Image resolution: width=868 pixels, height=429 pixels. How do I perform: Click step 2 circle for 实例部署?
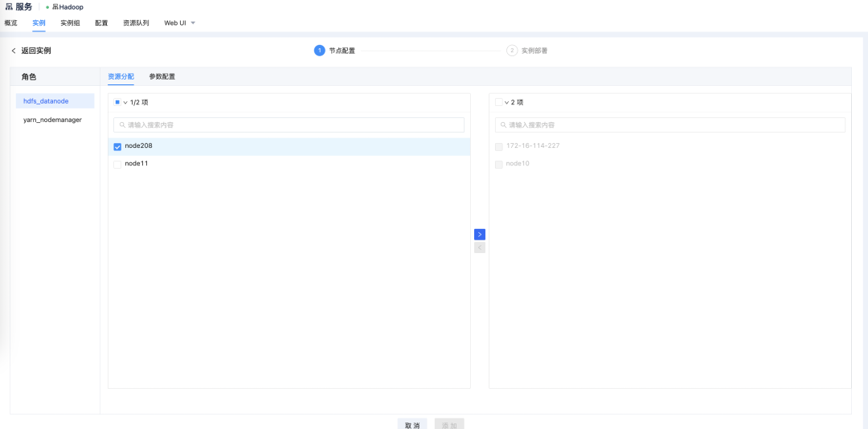click(512, 51)
